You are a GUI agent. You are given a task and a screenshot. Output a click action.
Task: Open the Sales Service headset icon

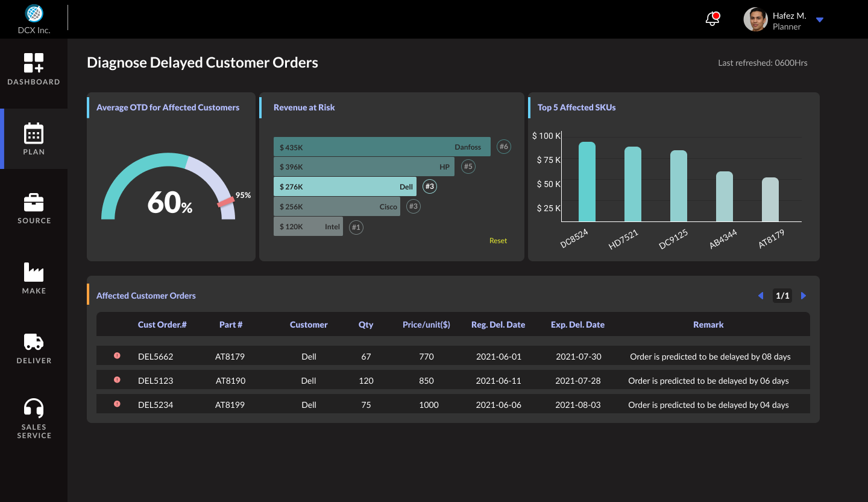[x=34, y=408]
